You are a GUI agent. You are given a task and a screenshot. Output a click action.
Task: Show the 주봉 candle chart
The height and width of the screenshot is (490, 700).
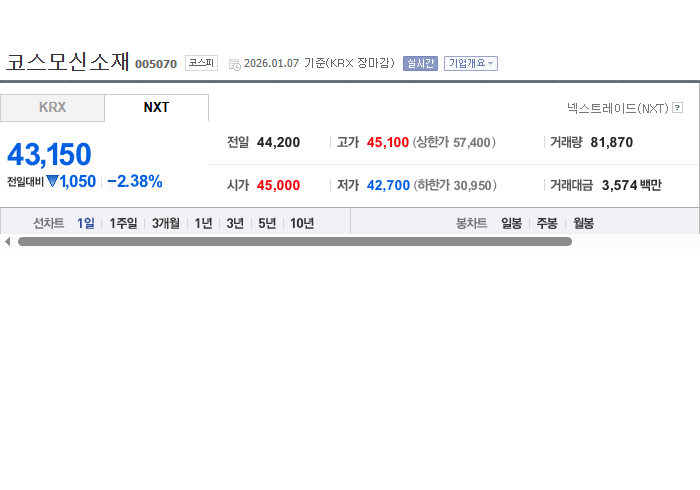point(547,223)
